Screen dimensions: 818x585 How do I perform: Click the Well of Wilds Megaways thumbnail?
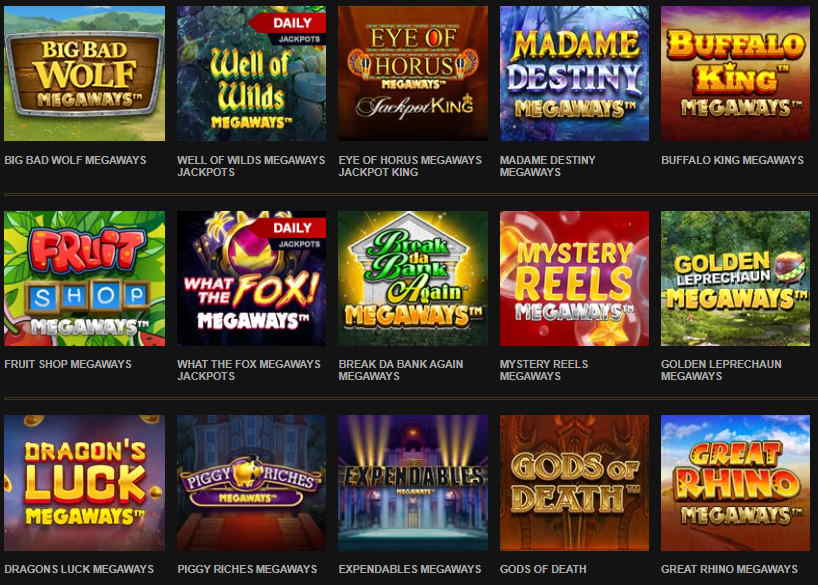(251, 74)
